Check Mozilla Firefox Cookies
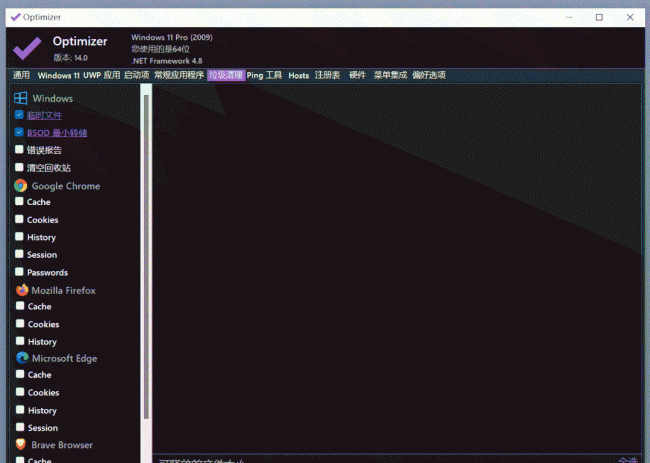This screenshot has height=463, width=650. pos(20,323)
